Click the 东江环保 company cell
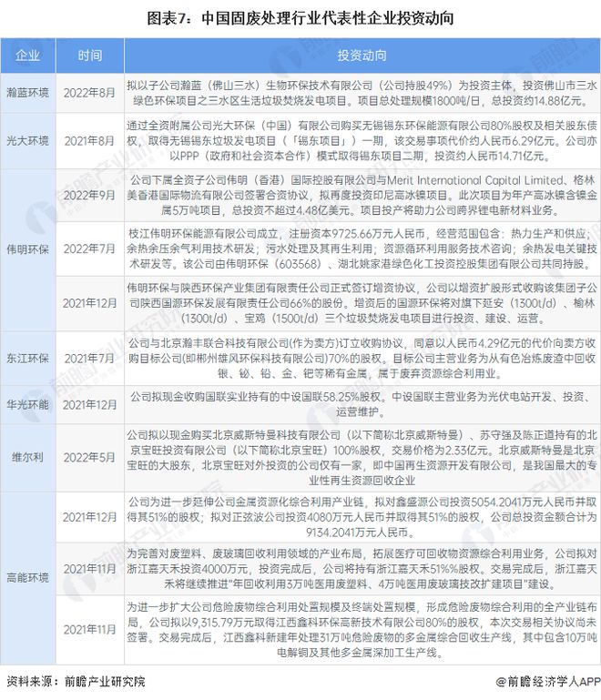The image size is (601, 700). pyautogui.click(x=27, y=358)
